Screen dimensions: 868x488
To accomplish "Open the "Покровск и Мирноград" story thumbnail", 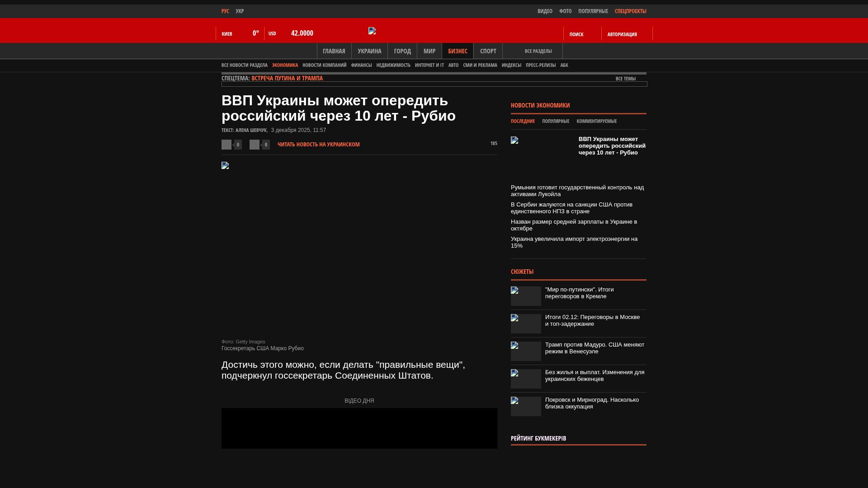I will pos(526,406).
